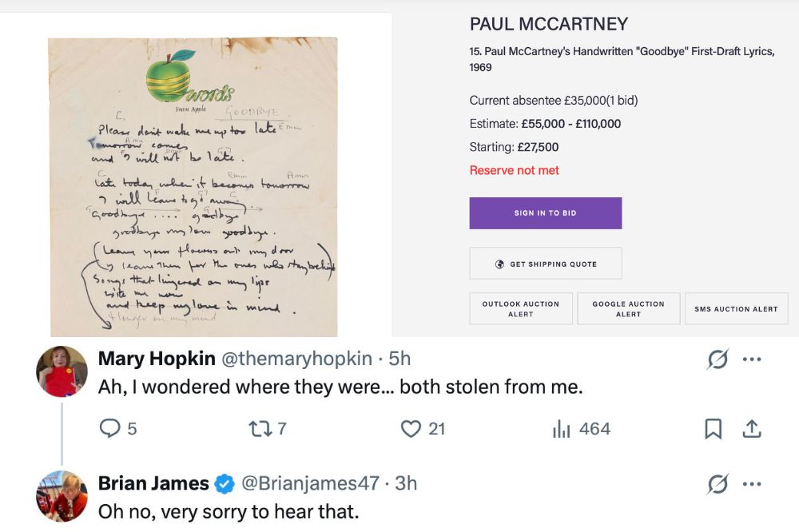Image resolution: width=799 pixels, height=532 pixels.
Task: View analytics icon showing 464 views
Action: point(561,429)
